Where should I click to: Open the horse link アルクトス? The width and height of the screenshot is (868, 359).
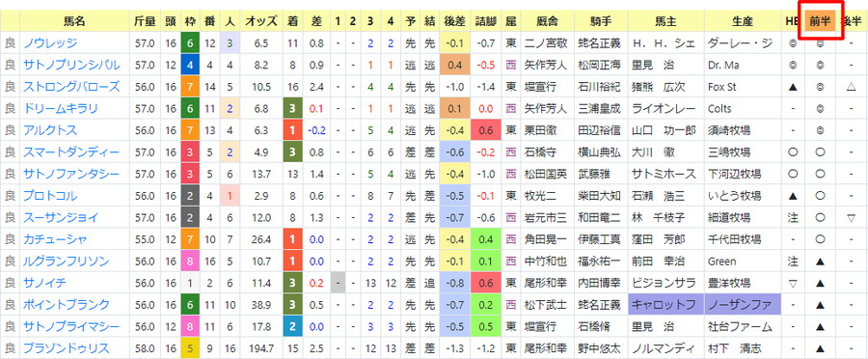coord(50,130)
